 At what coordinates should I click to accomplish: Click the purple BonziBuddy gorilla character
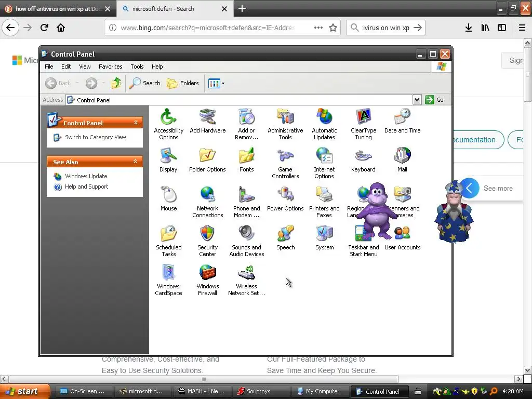(377, 210)
